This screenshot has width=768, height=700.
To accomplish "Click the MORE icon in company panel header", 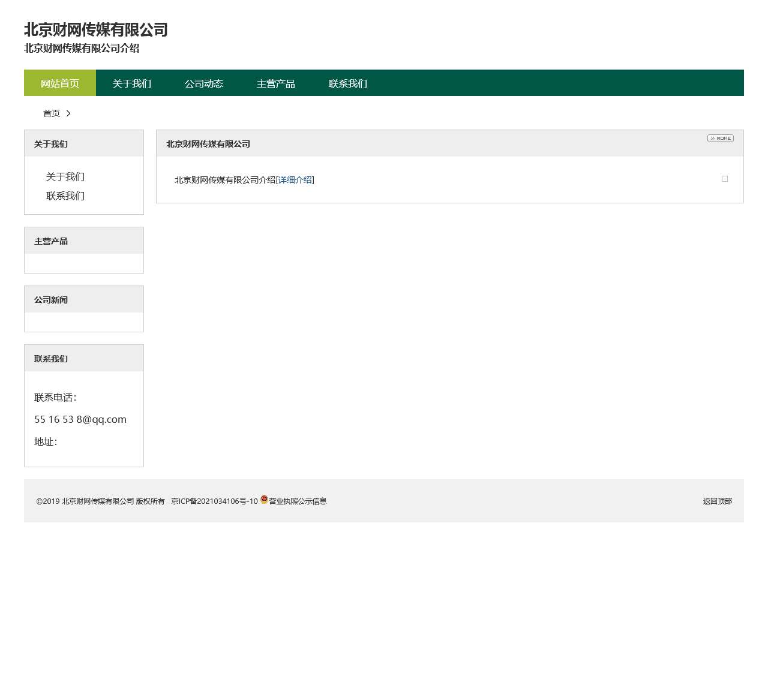I will click(720, 139).
